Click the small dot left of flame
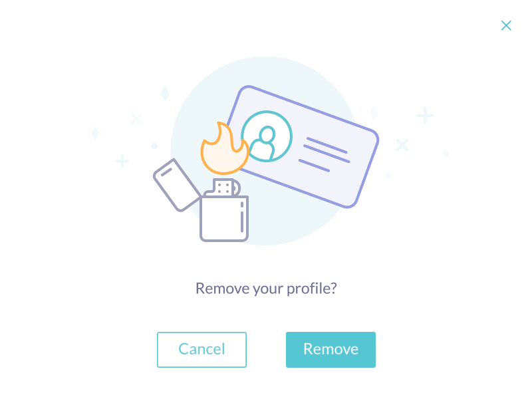 click(154, 146)
